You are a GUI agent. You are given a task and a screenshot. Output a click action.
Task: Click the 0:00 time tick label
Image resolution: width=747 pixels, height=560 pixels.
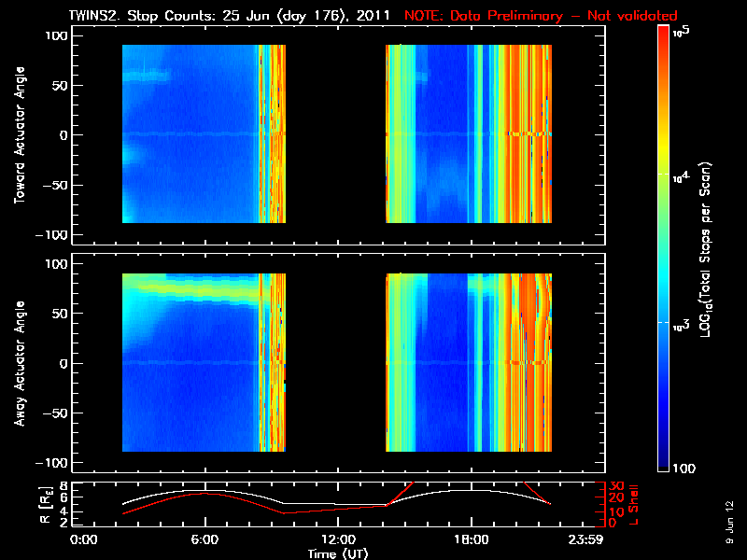tap(84, 540)
